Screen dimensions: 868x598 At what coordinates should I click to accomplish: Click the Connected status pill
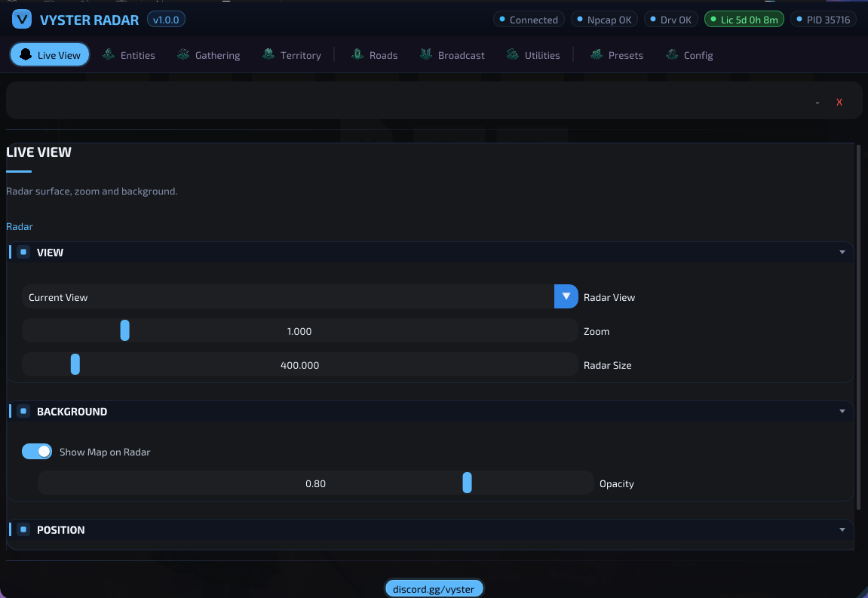[x=529, y=20]
